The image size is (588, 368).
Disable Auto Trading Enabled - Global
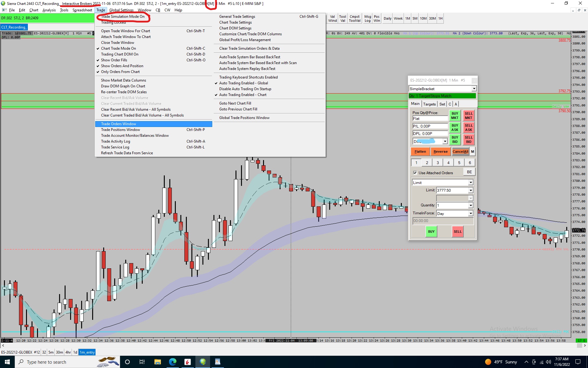point(243,83)
